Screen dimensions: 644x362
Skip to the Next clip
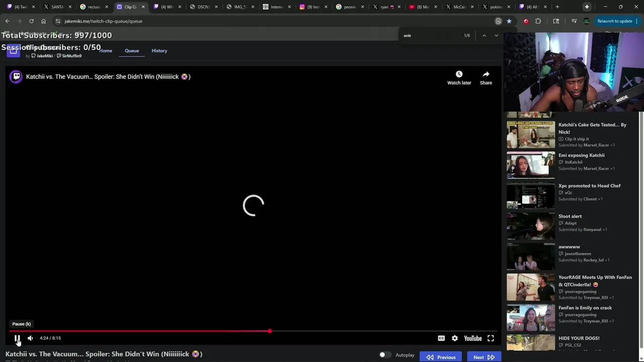point(484,357)
